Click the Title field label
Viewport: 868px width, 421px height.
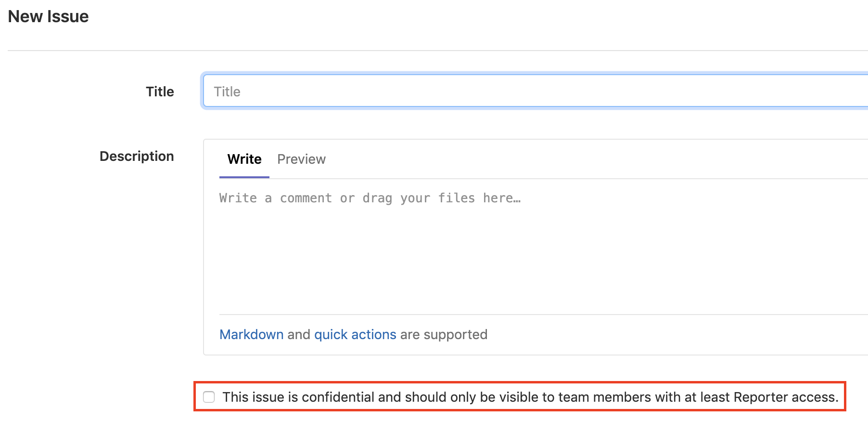click(x=160, y=92)
